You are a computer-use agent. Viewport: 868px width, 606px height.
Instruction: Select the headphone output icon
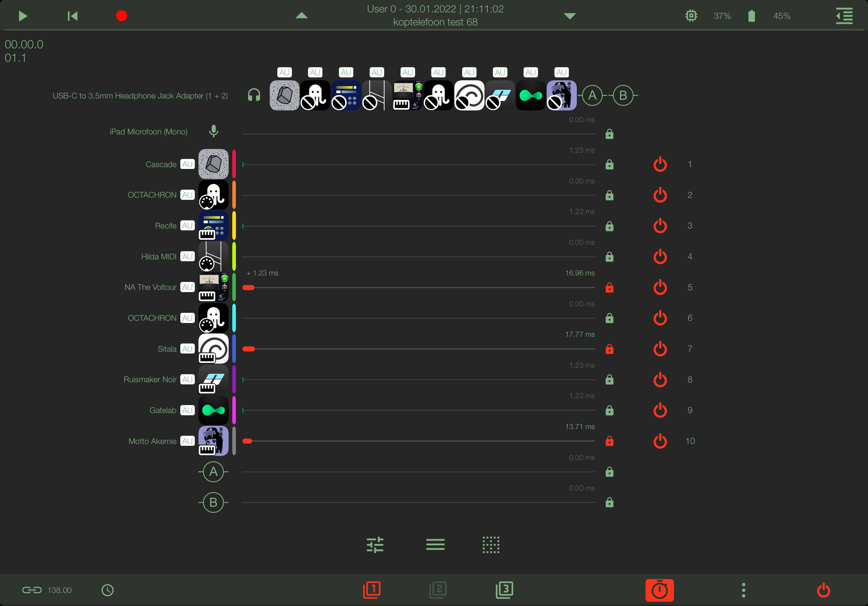[254, 95]
